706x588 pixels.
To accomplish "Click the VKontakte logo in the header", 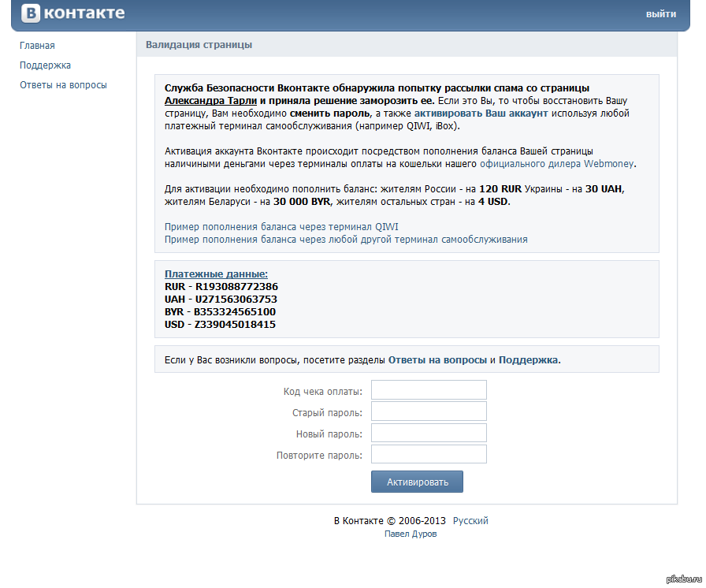I will click(73, 13).
